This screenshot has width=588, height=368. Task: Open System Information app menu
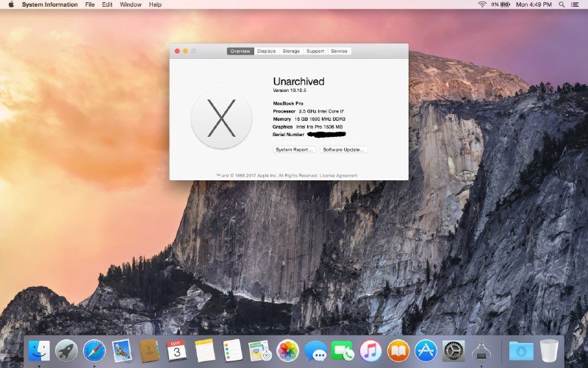[x=49, y=4]
